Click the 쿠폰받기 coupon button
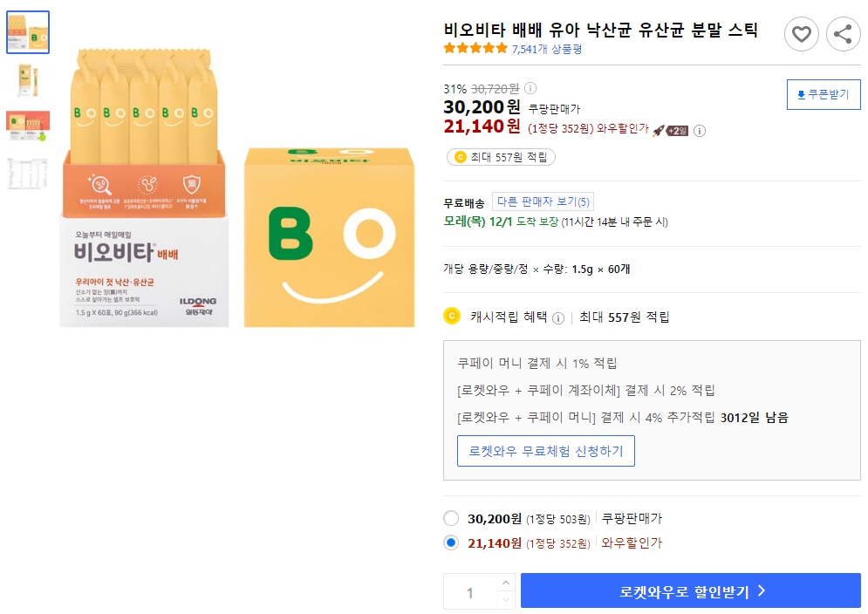The image size is (868, 614). 823,94
